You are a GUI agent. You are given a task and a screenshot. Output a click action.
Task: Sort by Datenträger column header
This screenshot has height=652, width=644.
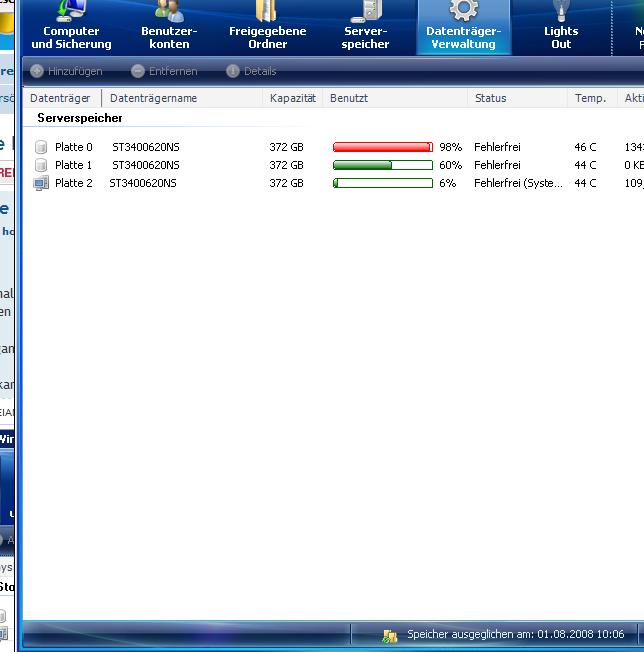(60, 98)
